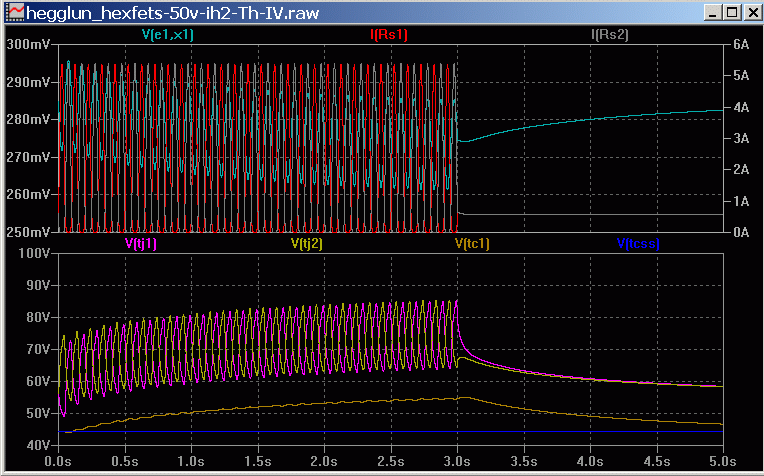Select the blue V(tcss) trace label
This screenshot has width=764, height=476.
point(638,243)
